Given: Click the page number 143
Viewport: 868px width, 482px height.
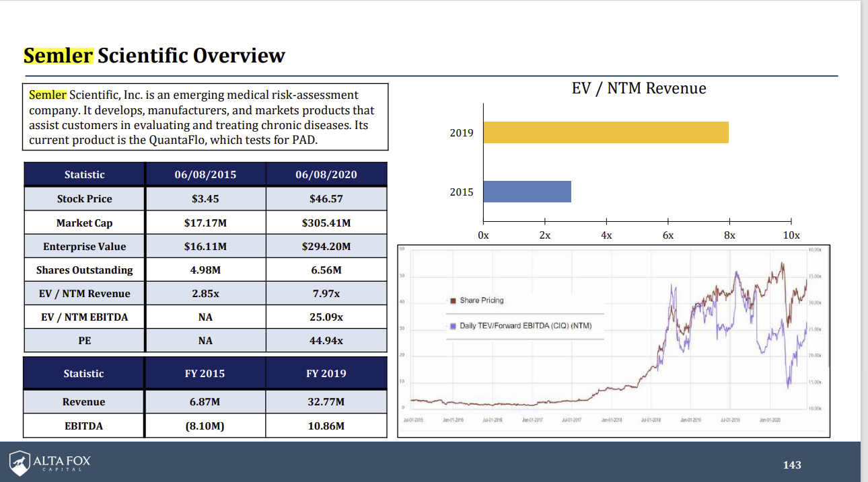Looking at the screenshot, I should click(792, 465).
